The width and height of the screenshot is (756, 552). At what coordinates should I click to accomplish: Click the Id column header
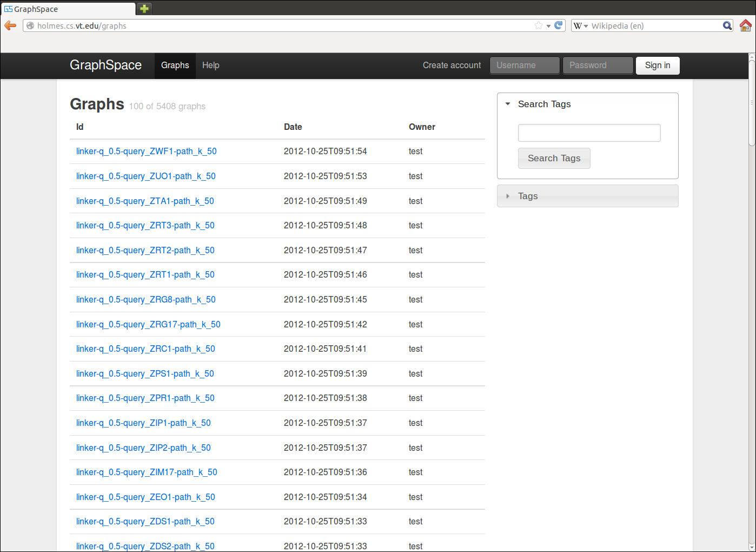click(79, 127)
